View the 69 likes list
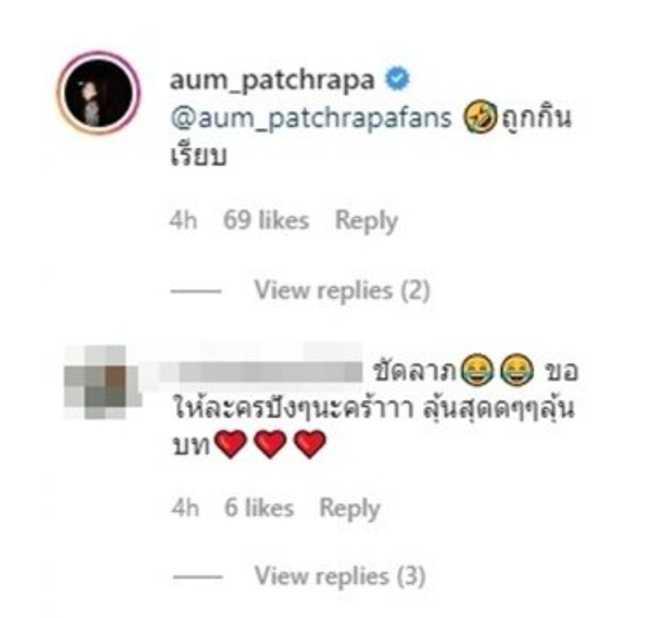The image size is (672, 618). tap(266, 221)
